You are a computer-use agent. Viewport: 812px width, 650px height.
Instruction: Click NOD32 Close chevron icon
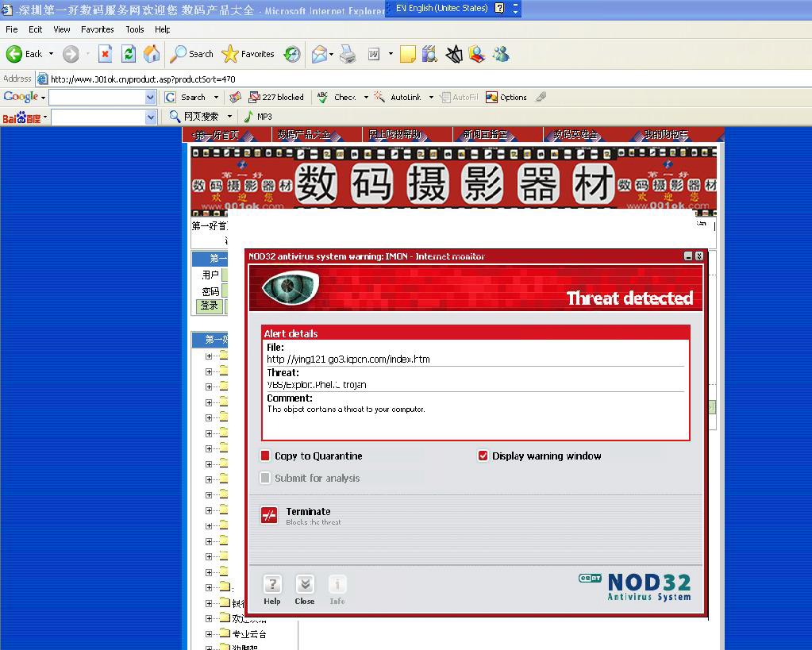coord(305,585)
